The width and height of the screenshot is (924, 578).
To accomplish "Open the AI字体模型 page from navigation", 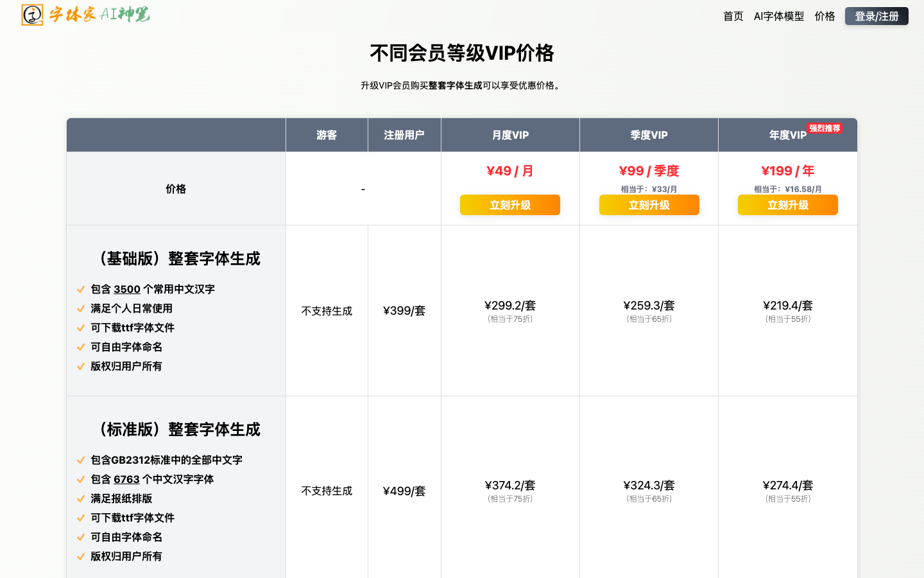I will tap(779, 16).
